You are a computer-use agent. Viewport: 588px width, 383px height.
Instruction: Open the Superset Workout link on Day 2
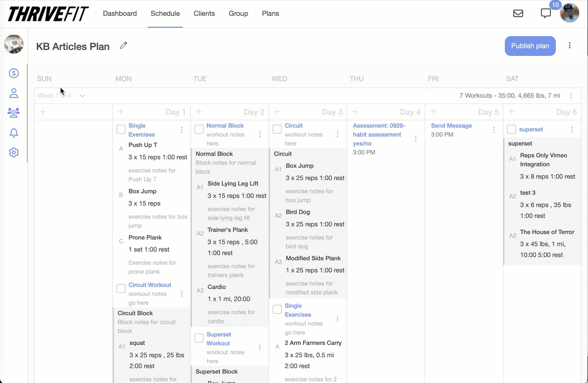(219, 338)
